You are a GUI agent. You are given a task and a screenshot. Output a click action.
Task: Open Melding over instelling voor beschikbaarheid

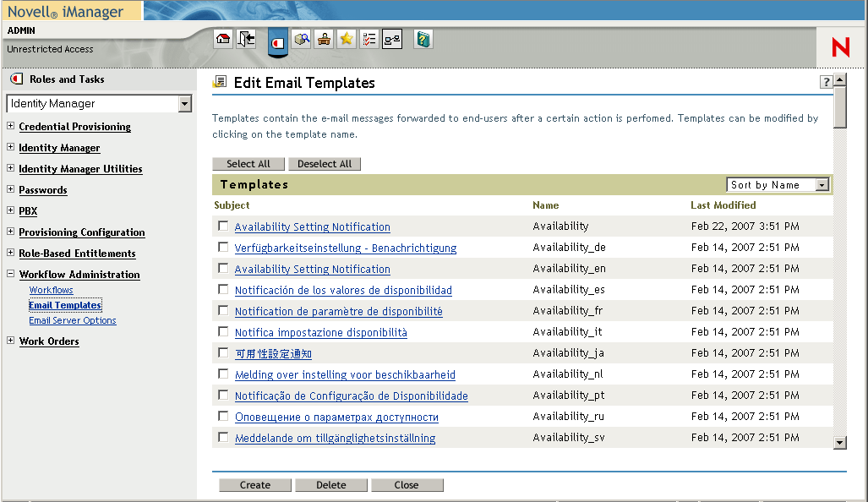click(x=345, y=374)
